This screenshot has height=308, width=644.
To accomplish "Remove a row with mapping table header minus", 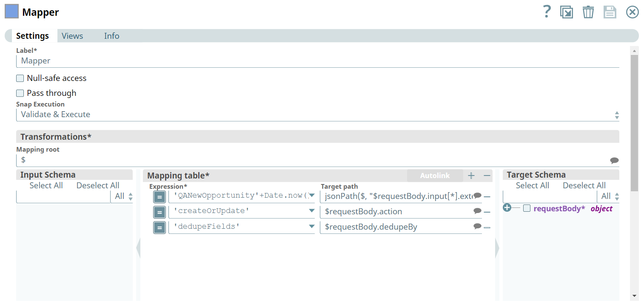I will click(x=487, y=176).
